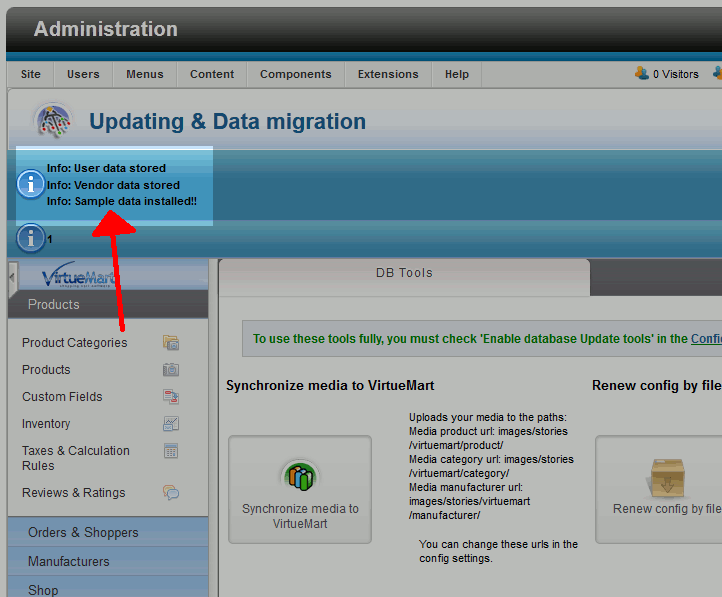Click the Custom Fields icon
The image size is (722, 597).
point(171,397)
